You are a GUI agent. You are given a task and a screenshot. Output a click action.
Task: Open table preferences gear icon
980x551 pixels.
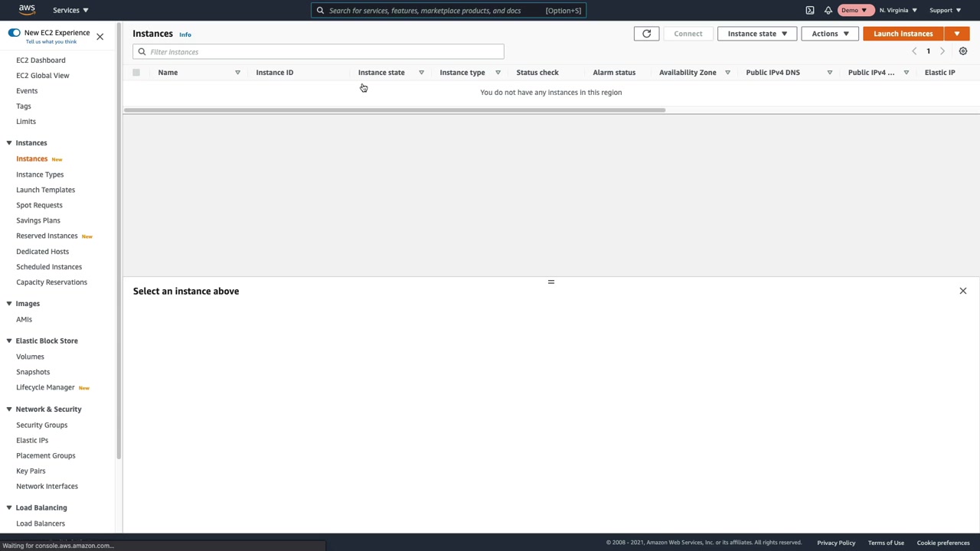963,51
